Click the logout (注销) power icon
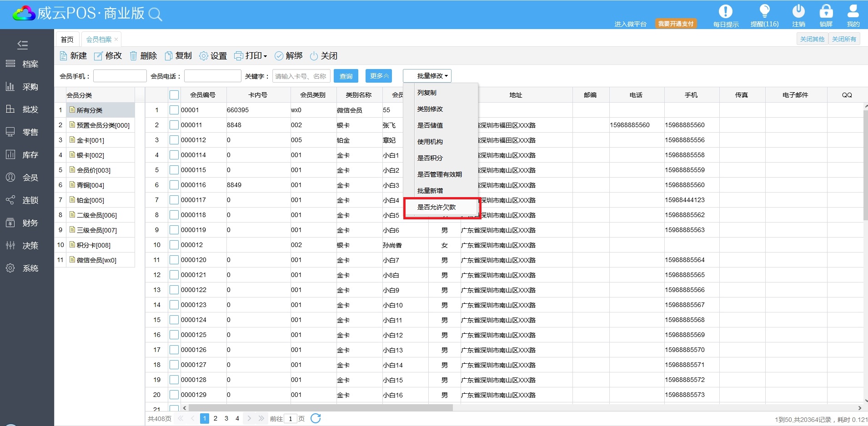This screenshot has height=426, width=868. coord(798,12)
